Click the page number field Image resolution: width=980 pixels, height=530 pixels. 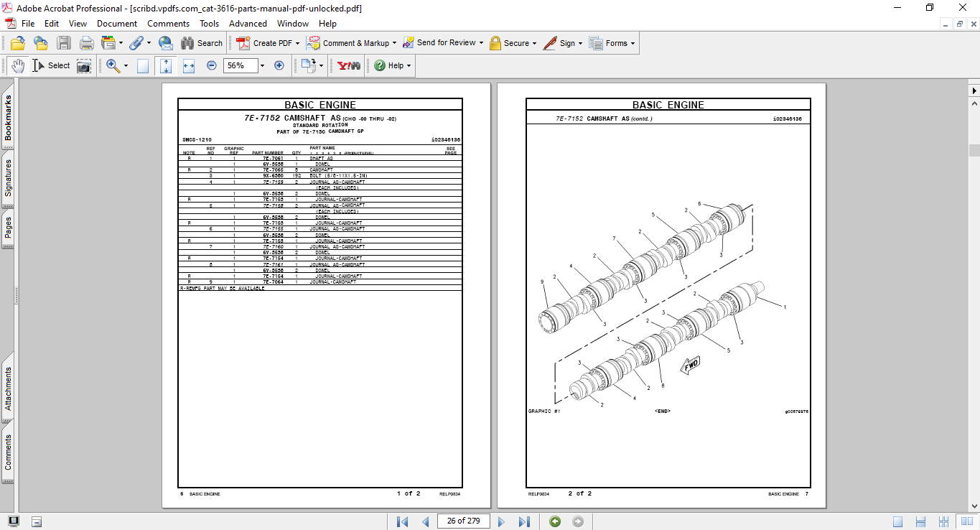(463, 521)
